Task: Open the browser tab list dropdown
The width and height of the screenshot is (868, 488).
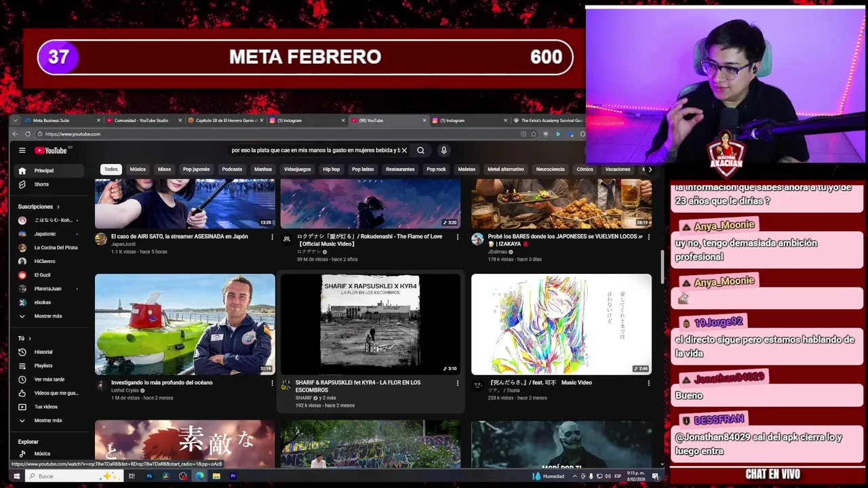Action: [x=16, y=121]
